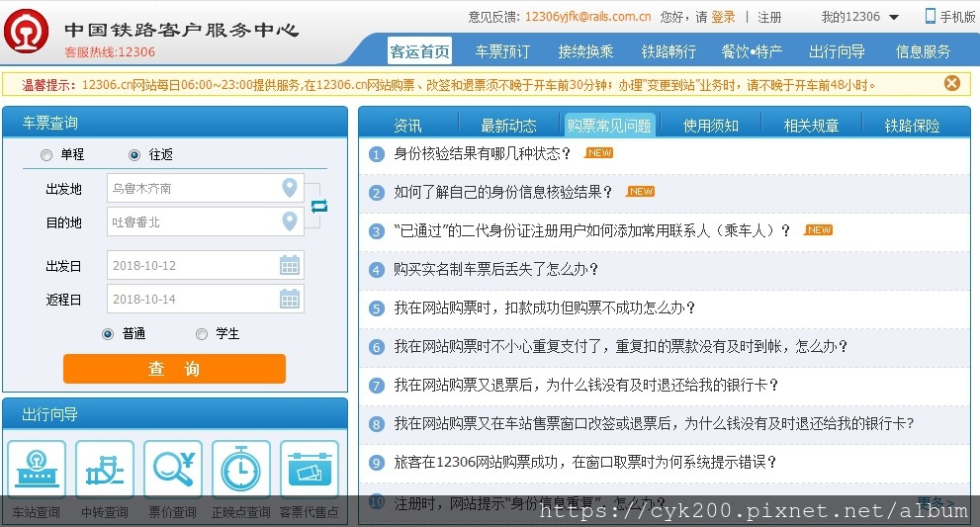Open 车站查询 station query icon
Screen dimensions: 980x527
[x=37, y=469]
